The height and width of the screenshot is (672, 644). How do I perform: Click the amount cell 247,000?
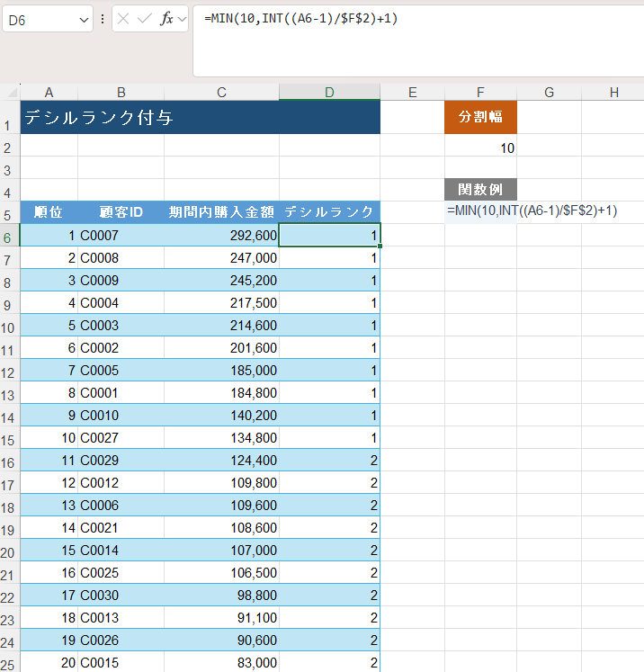tap(221, 257)
